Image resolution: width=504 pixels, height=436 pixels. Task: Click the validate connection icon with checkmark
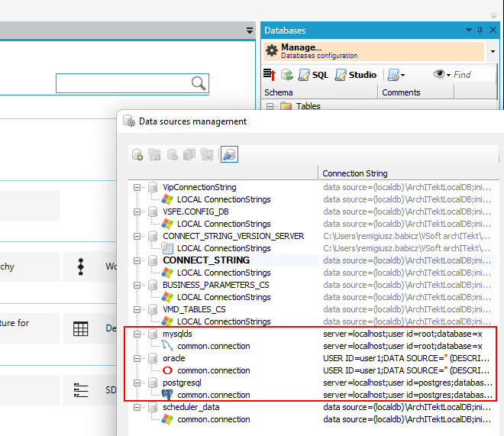point(207,154)
